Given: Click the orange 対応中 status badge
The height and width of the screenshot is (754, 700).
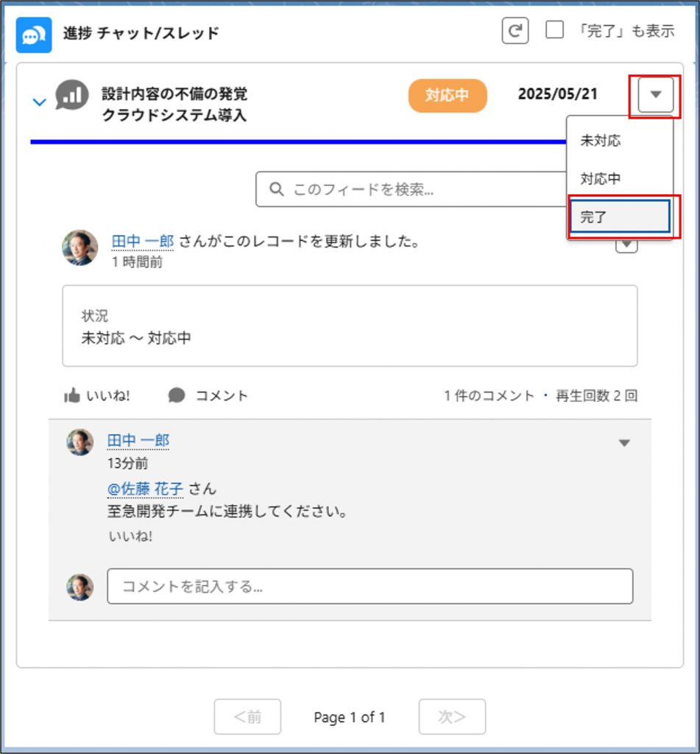Looking at the screenshot, I should [448, 96].
